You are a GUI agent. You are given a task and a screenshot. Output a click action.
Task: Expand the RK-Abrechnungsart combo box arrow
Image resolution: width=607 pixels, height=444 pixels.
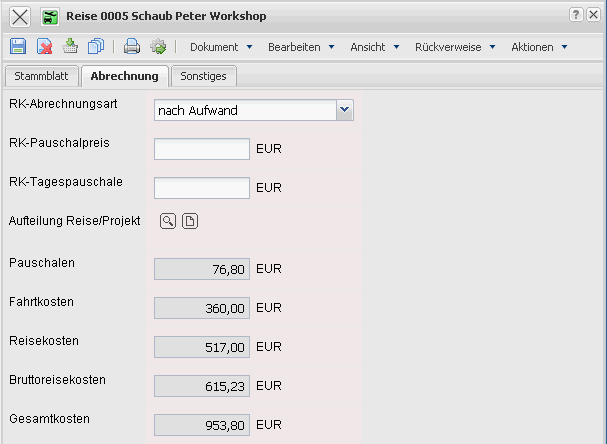[345, 110]
